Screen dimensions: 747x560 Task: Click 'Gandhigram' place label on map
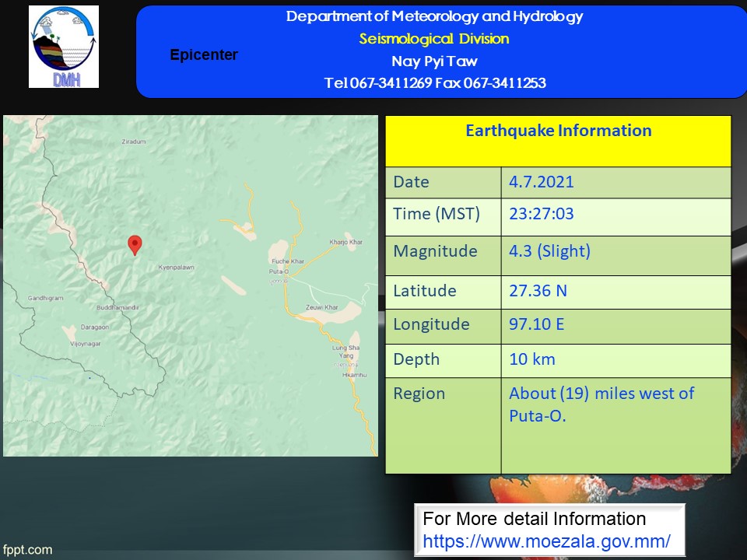pos(46,298)
